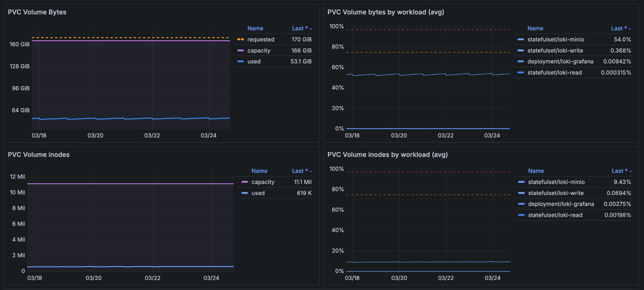Click the purple series icon for capacity in PVC Volume Bytes

point(240,51)
